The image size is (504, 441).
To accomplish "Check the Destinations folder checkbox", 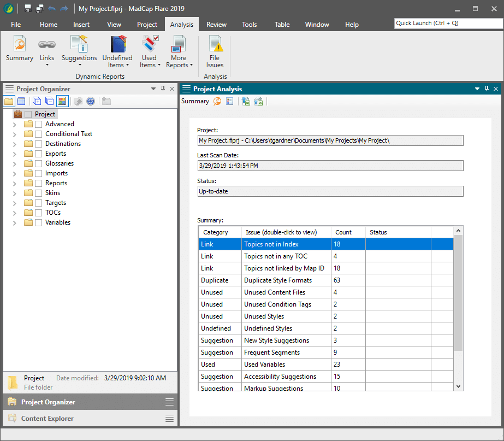I will (39, 144).
